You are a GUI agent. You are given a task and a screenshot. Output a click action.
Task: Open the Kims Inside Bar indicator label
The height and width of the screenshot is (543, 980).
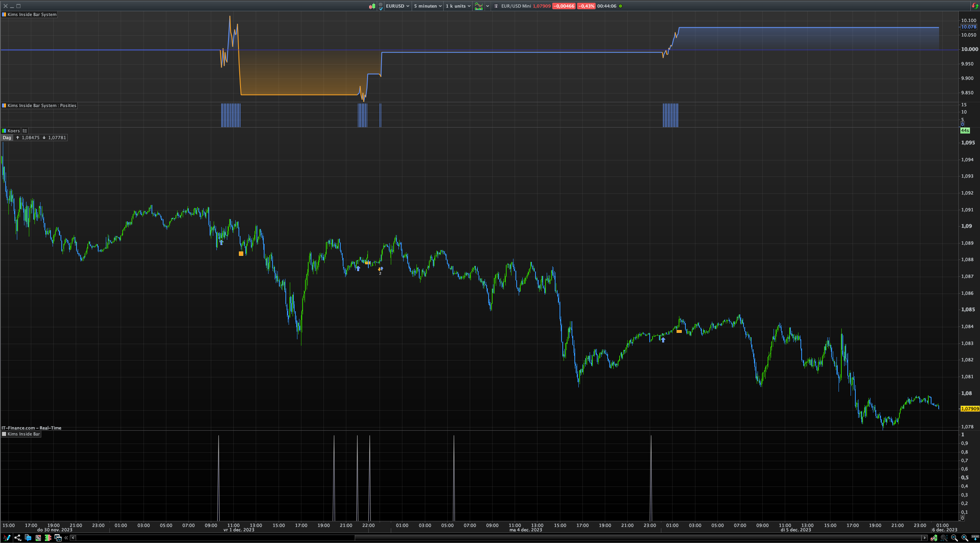[x=21, y=434]
